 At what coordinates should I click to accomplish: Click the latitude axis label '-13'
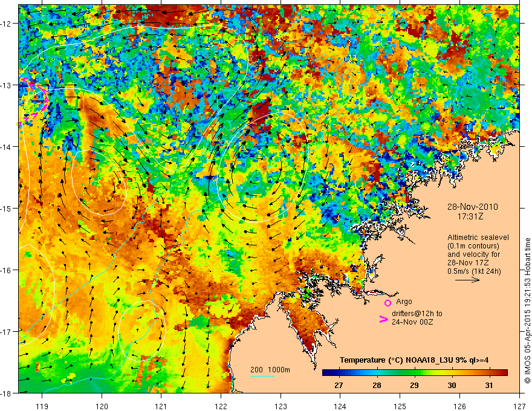pyautogui.click(x=6, y=85)
